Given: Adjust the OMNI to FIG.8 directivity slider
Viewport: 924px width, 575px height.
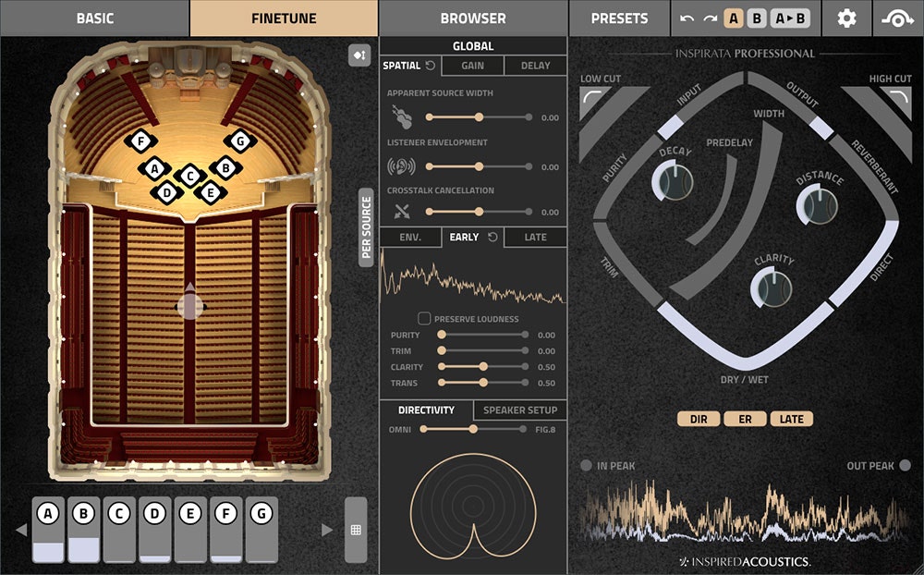Looking at the screenshot, I should [472, 429].
